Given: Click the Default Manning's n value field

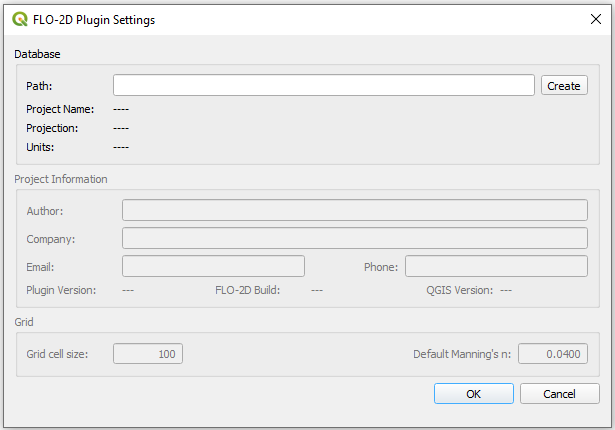Looking at the screenshot, I should click(x=552, y=354).
